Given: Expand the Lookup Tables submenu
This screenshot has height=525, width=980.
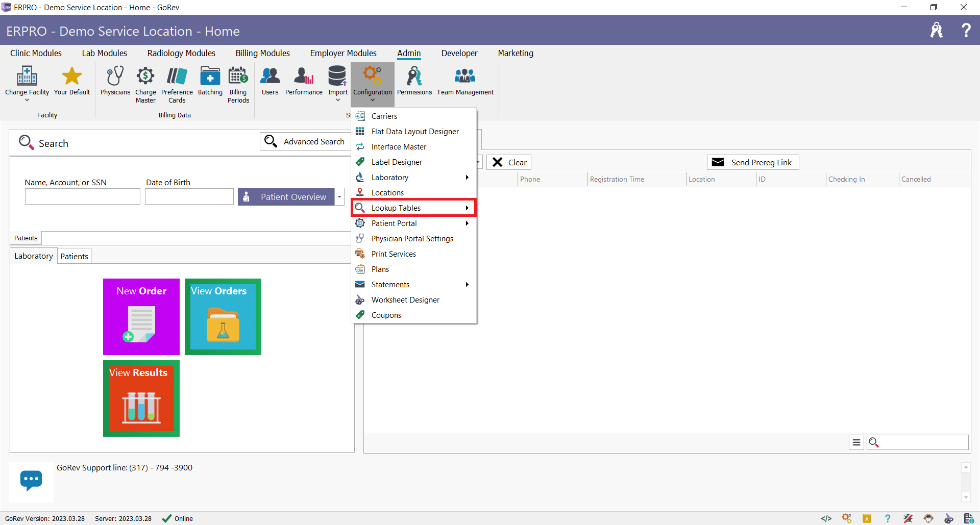Looking at the screenshot, I should (x=414, y=208).
